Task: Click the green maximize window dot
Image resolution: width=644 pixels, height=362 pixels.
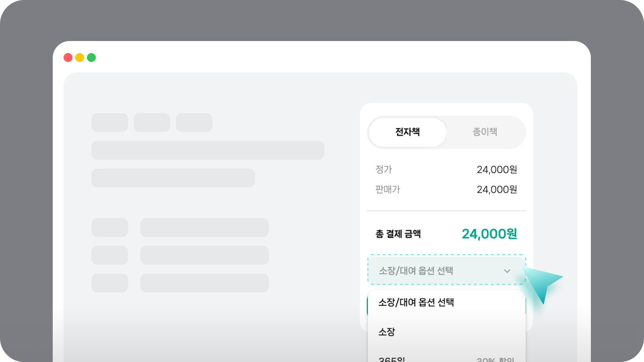Action: pyautogui.click(x=91, y=58)
